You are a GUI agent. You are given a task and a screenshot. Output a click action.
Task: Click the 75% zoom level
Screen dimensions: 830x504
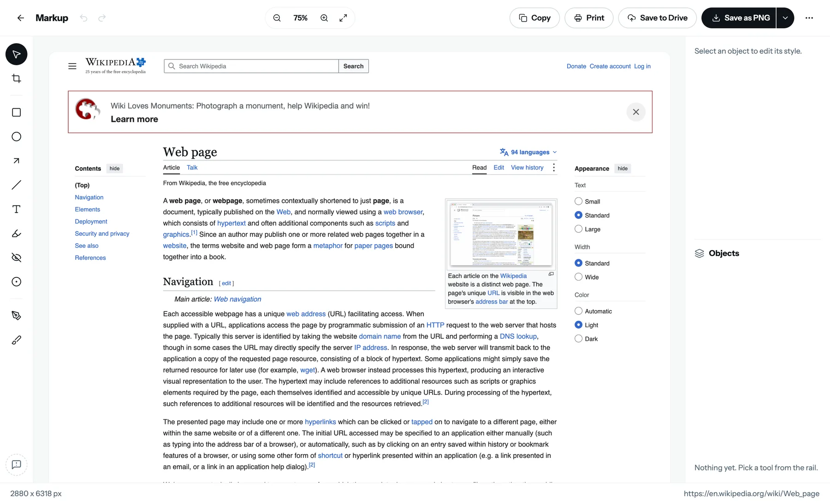point(300,18)
